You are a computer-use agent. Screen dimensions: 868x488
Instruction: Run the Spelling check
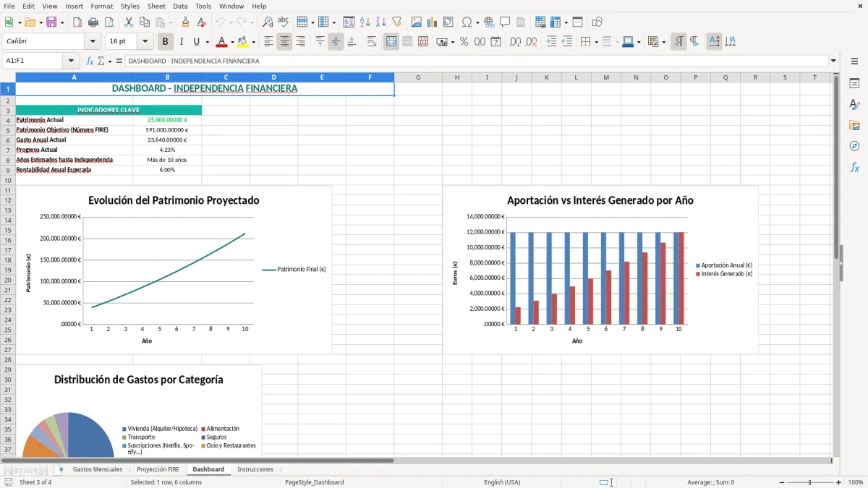[283, 22]
